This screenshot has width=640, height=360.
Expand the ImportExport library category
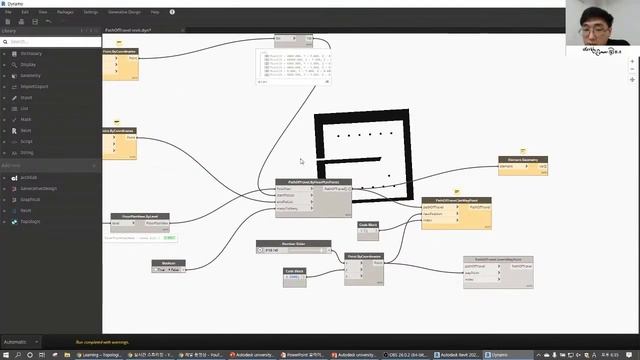(4, 87)
